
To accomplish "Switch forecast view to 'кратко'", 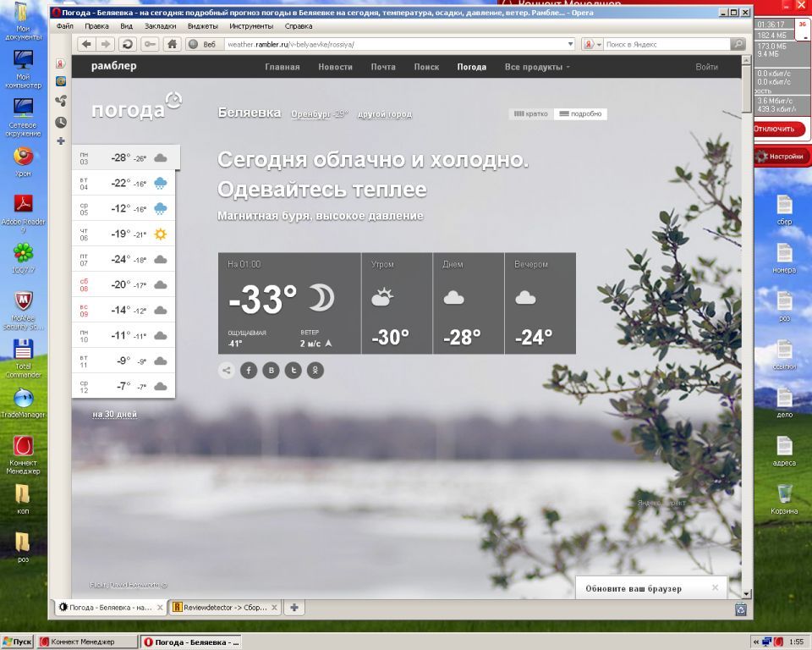I will click(x=531, y=113).
